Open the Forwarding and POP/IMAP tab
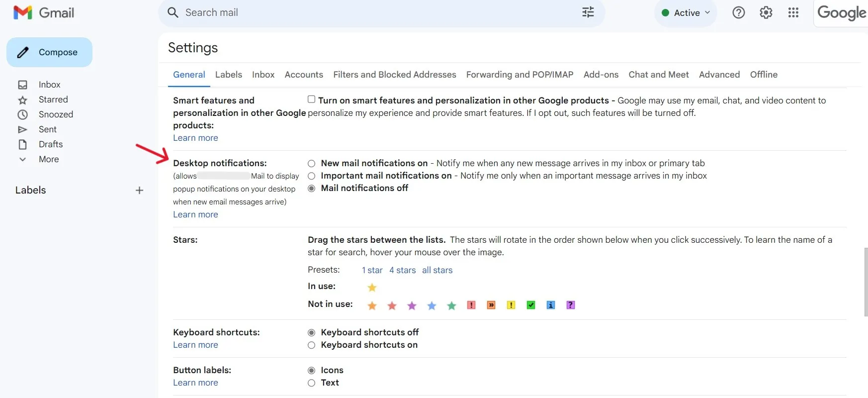 pyautogui.click(x=520, y=75)
